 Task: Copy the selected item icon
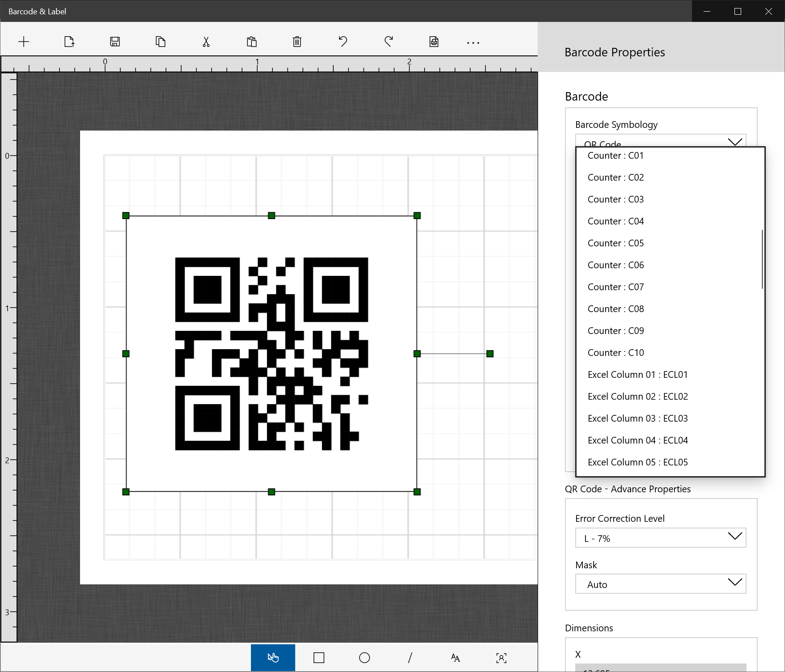pos(161,42)
